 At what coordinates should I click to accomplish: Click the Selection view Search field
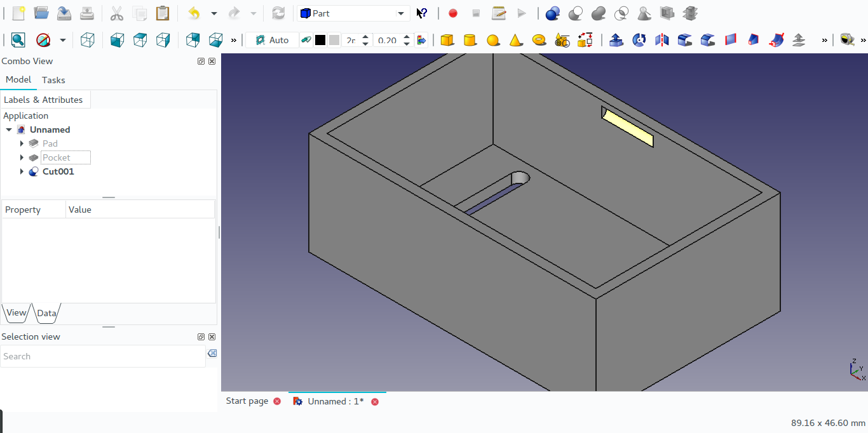[x=103, y=356]
